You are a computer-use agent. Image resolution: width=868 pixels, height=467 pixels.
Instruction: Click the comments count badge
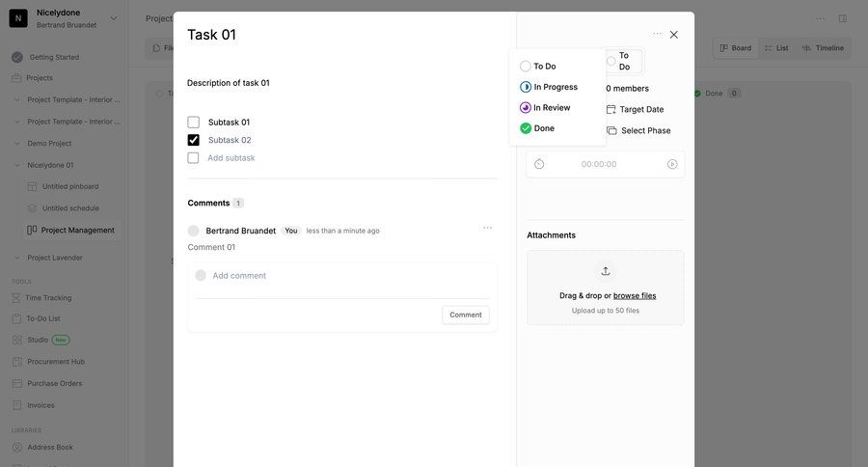pyautogui.click(x=238, y=204)
